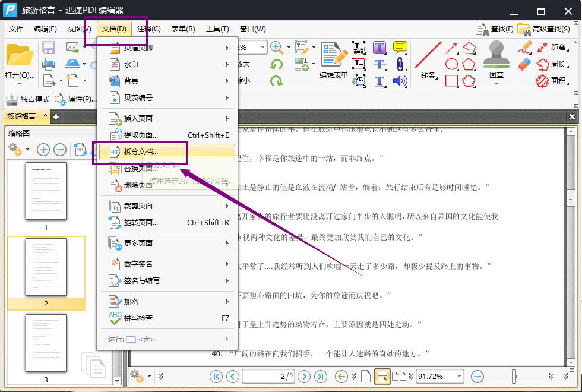The image size is (582, 392).
Task: Select the sticky note comment tool
Action: click(400, 48)
